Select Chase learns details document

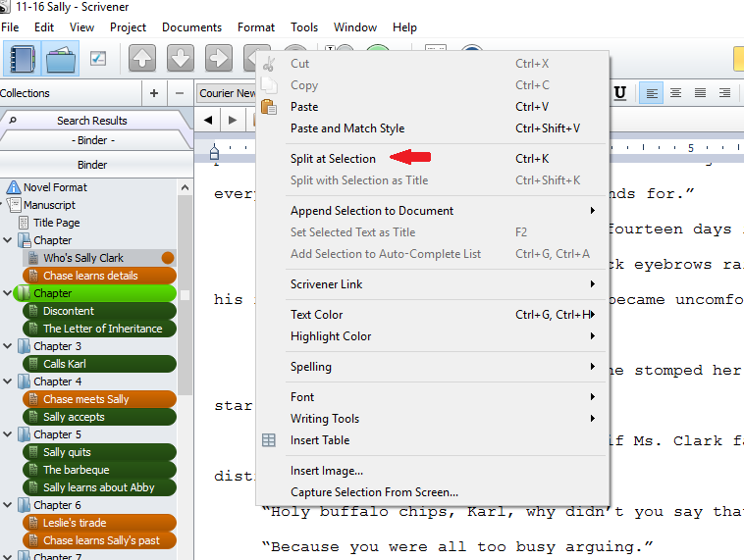pyautogui.click(x=99, y=276)
